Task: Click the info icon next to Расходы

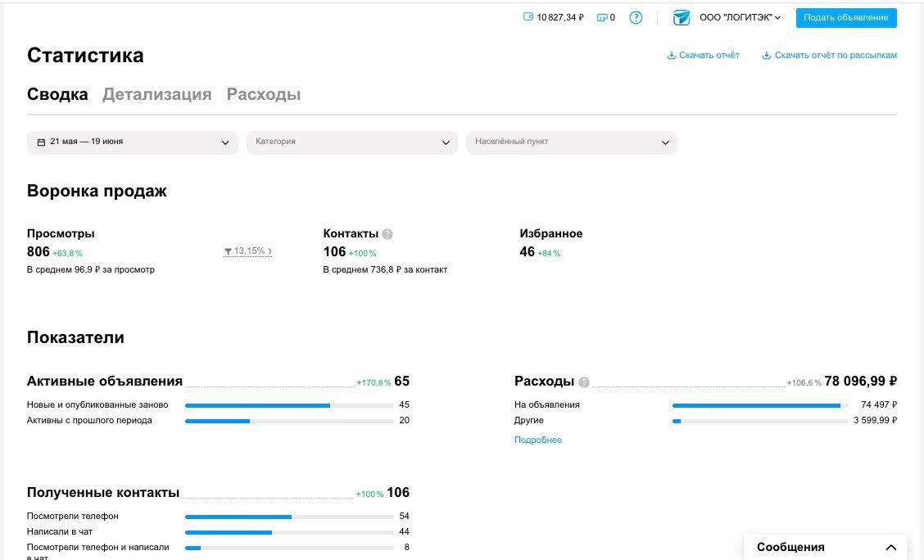Action: coord(583,382)
